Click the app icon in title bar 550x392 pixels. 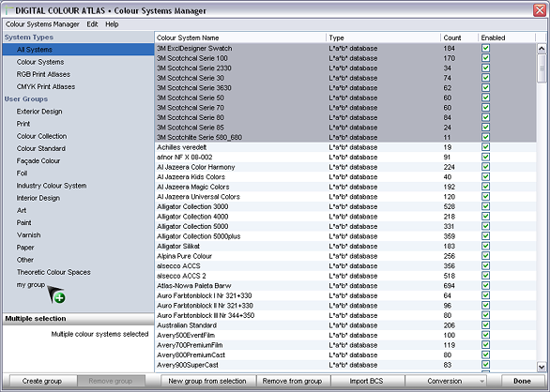click(x=9, y=10)
